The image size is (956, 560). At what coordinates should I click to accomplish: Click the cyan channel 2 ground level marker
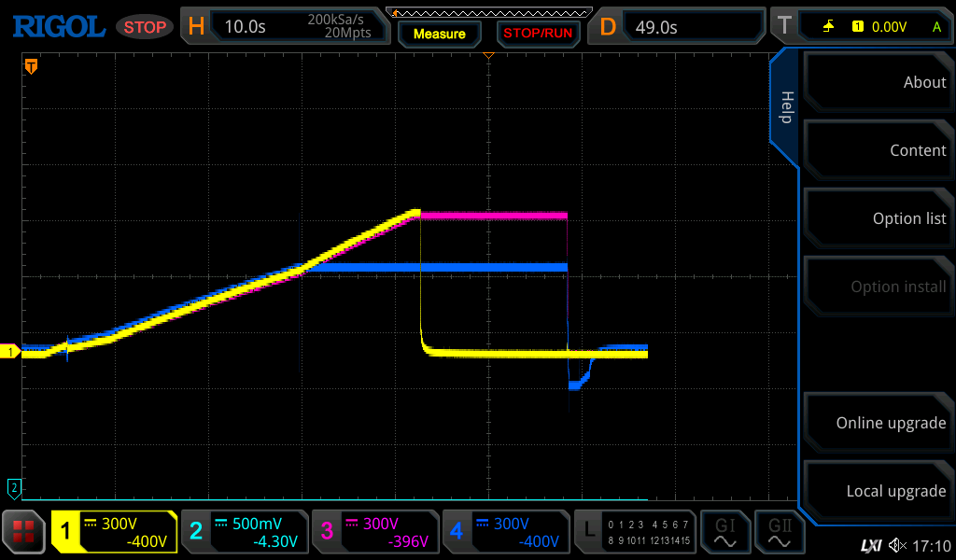[13, 487]
